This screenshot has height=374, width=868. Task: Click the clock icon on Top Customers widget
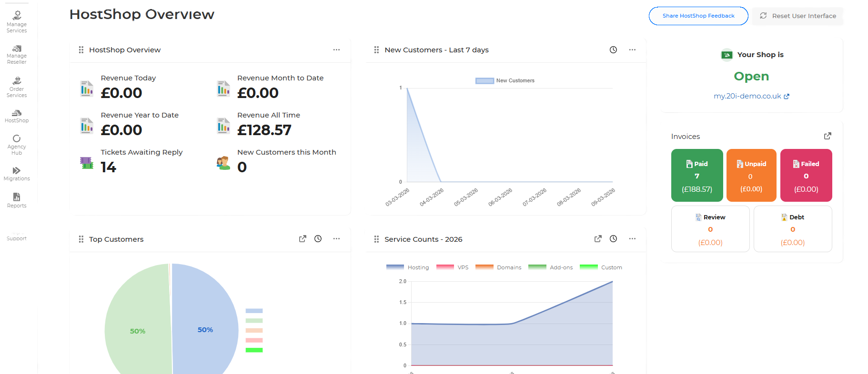pyautogui.click(x=318, y=239)
